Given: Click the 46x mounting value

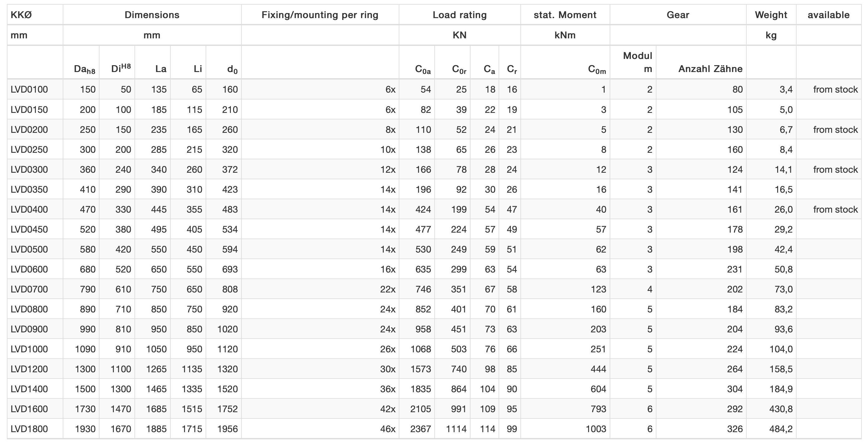Looking at the screenshot, I should (388, 429).
